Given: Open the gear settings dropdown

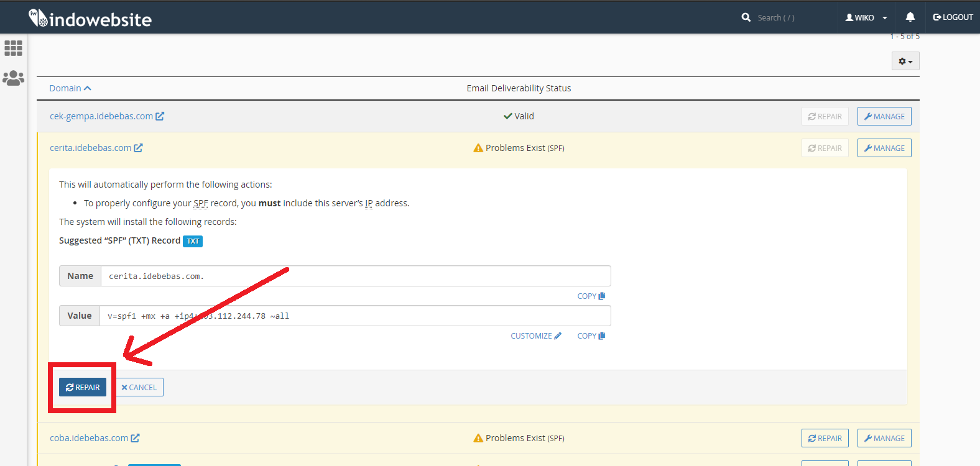Looking at the screenshot, I should pyautogui.click(x=905, y=62).
